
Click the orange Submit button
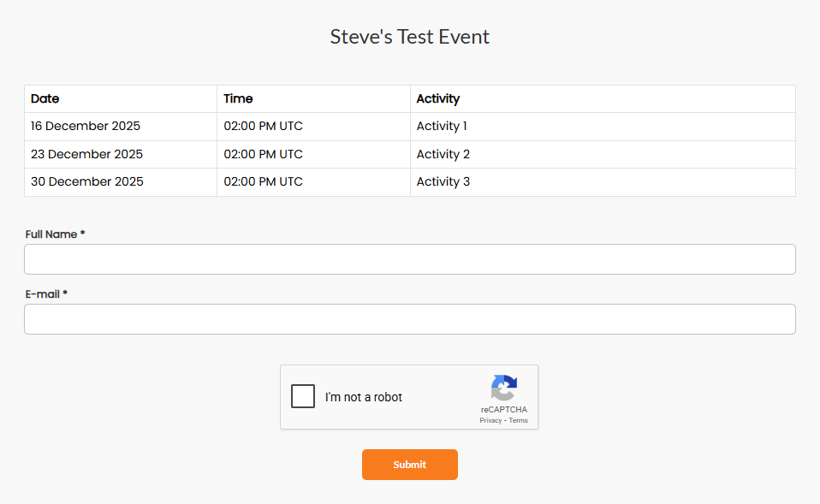pos(410,465)
